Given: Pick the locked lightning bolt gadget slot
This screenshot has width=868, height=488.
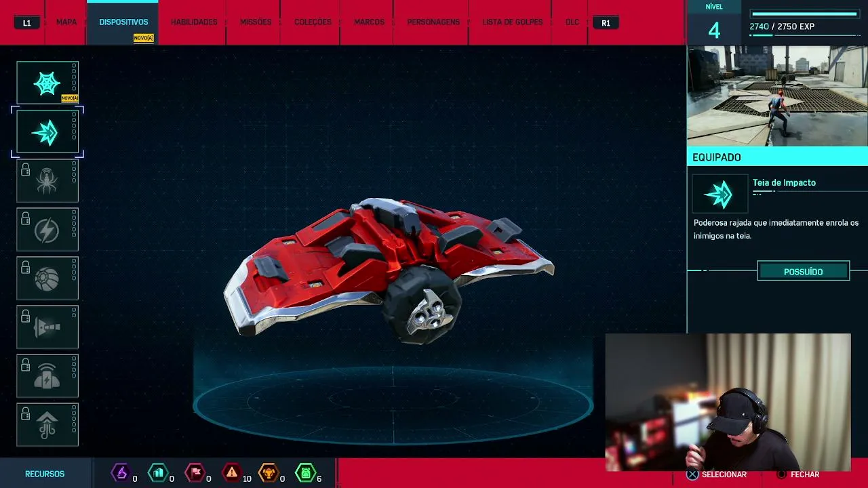Looking at the screenshot, I should 47,230.
